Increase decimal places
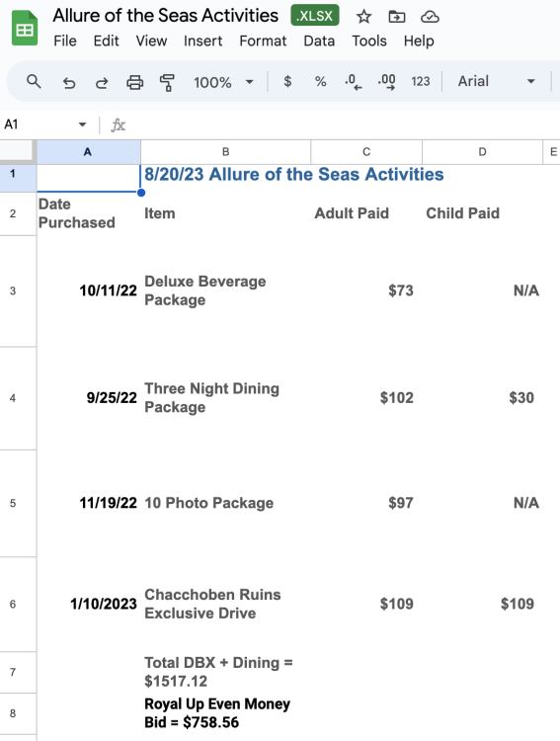The width and height of the screenshot is (560, 741). pos(386,82)
